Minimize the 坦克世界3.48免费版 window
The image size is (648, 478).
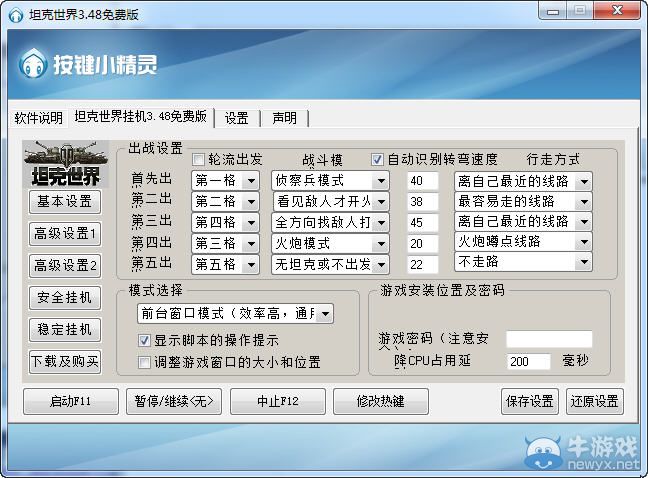click(553, 11)
